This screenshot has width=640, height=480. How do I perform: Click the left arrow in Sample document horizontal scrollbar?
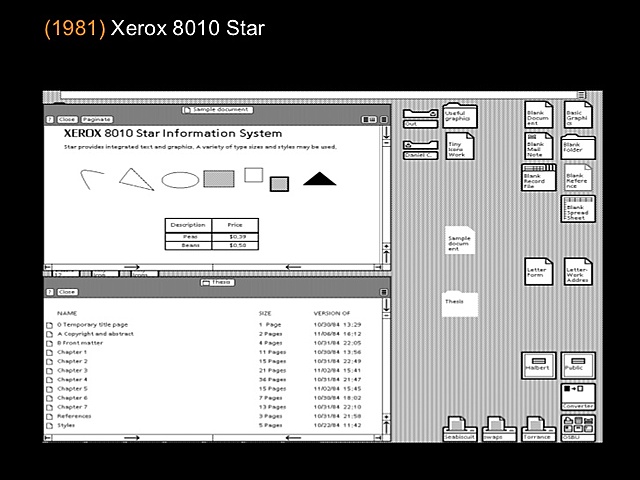tap(293, 267)
